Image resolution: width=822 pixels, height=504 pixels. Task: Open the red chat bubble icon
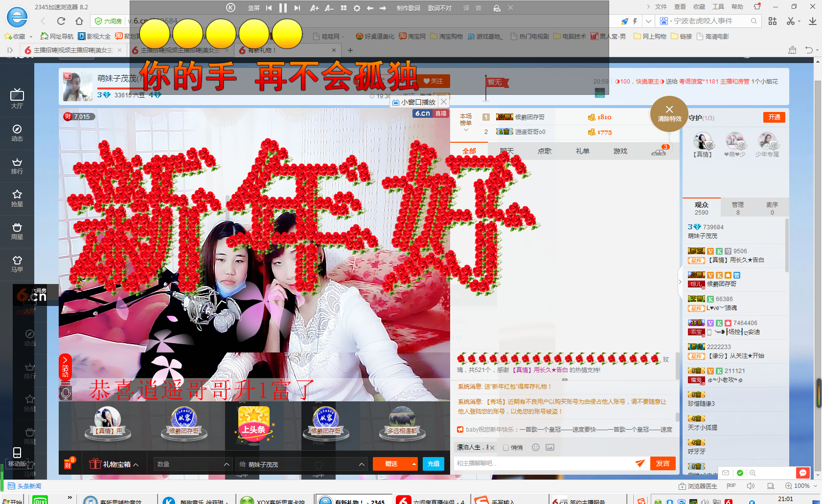point(802,473)
